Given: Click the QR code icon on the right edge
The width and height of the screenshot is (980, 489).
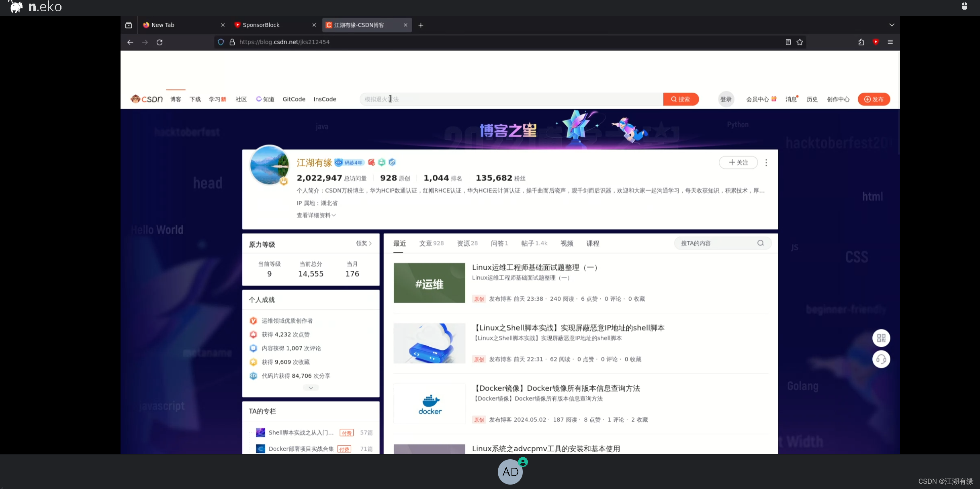Looking at the screenshot, I should click(882, 338).
